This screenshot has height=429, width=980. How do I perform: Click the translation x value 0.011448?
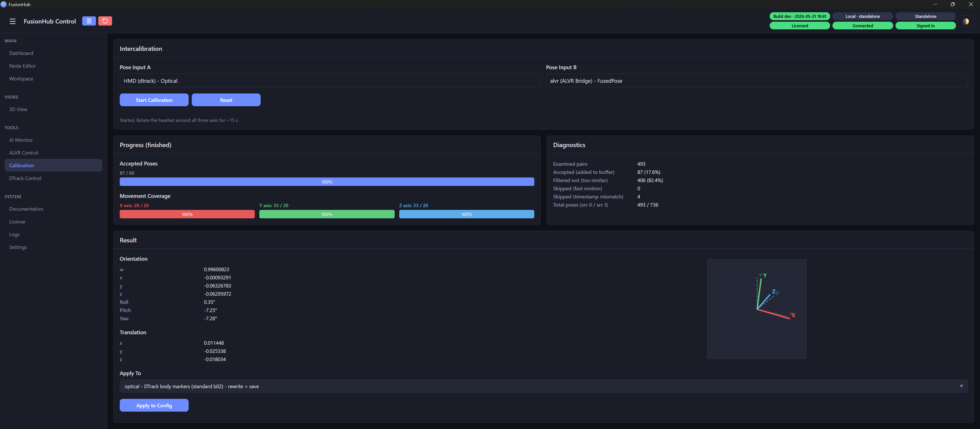coord(214,343)
